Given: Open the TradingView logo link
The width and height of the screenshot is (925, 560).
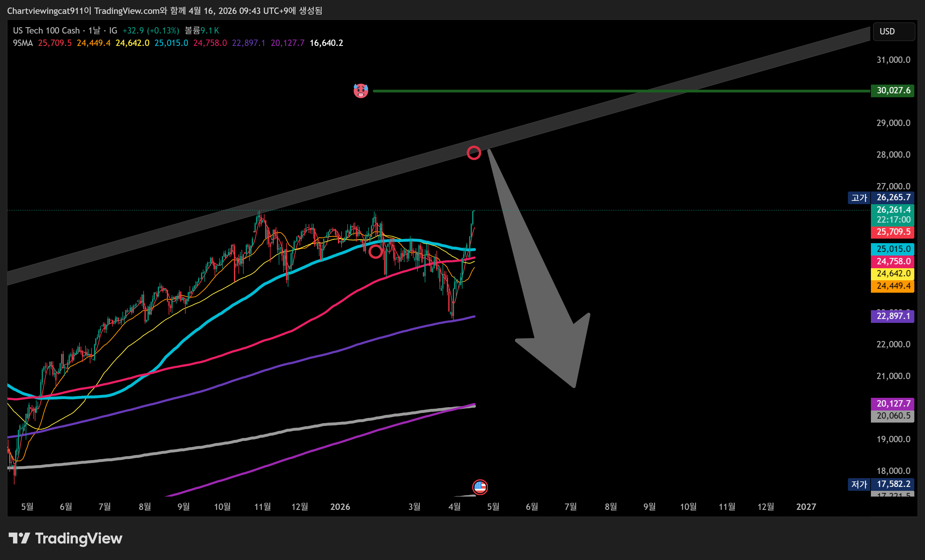Looking at the screenshot, I should click(x=66, y=538).
